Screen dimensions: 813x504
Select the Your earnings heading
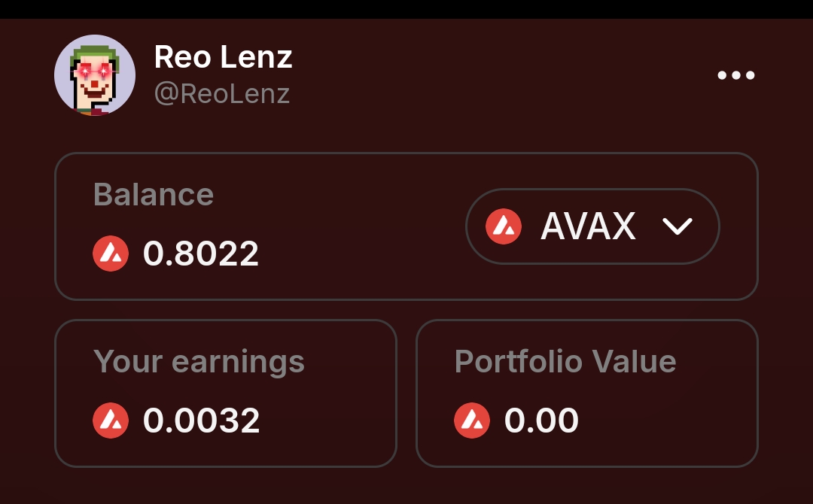pos(199,362)
